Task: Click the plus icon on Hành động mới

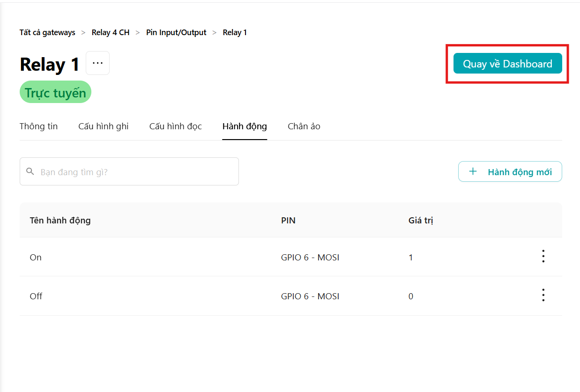Action: coord(473,171)
